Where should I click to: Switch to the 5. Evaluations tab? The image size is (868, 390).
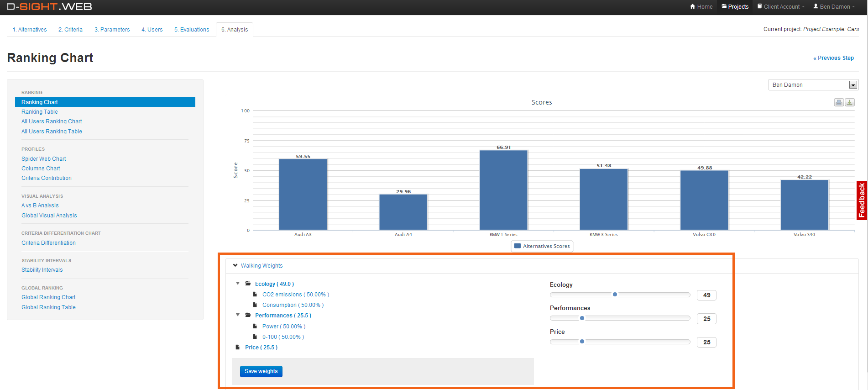coord(192,30)
